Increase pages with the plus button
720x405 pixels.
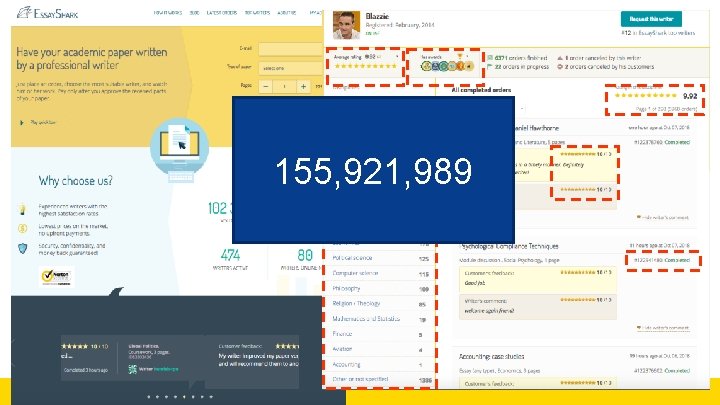303,86
